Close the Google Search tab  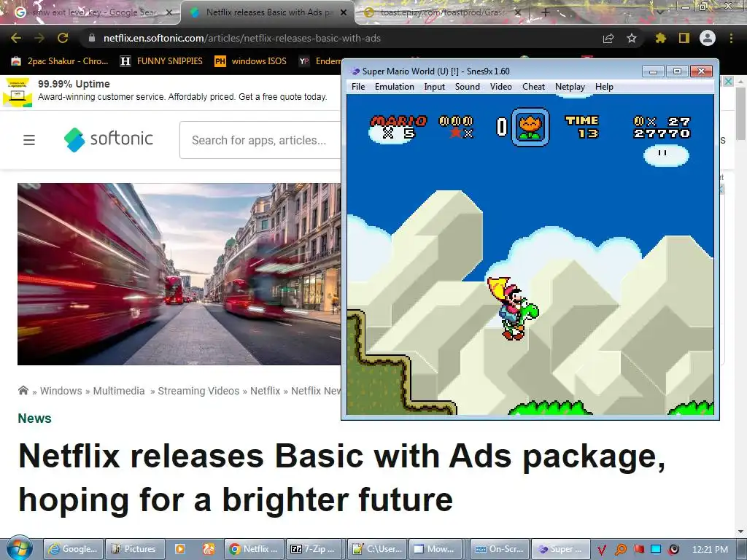169,12
